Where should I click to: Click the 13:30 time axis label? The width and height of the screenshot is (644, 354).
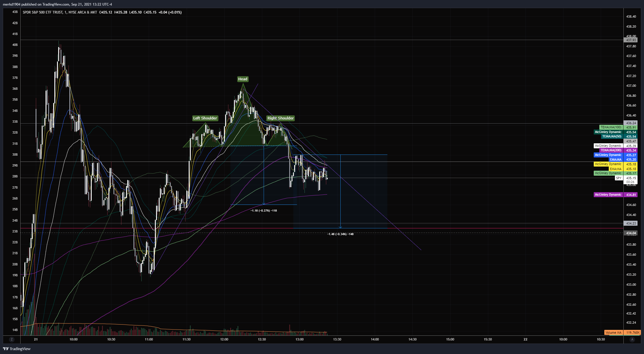(337, 339)
